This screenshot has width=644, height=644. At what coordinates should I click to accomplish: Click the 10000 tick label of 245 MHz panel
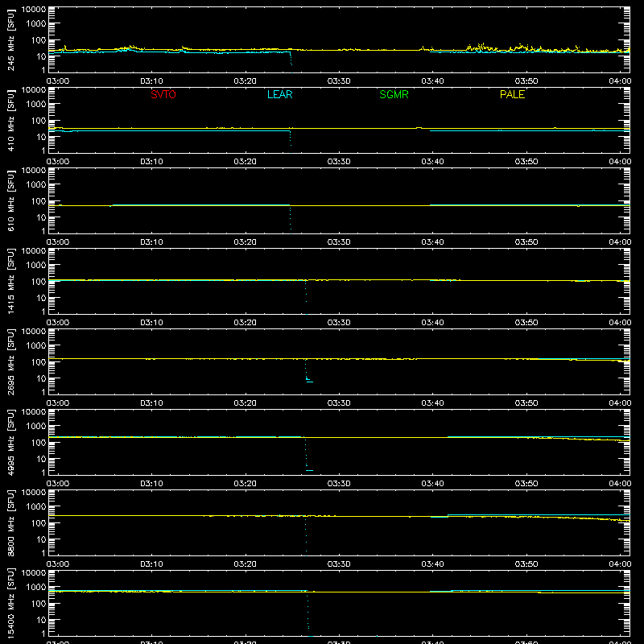(x=34, y=10)
